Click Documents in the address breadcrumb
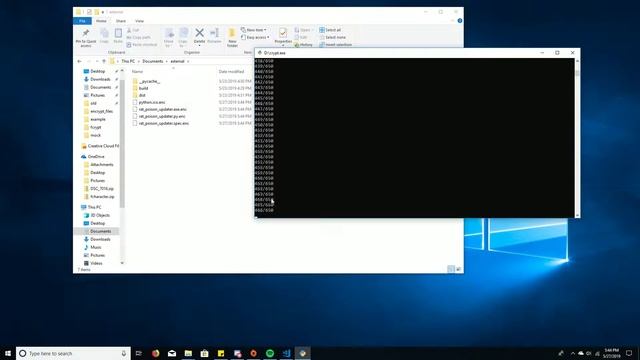Viewport: 640px width, 360px height. [153, 61]
